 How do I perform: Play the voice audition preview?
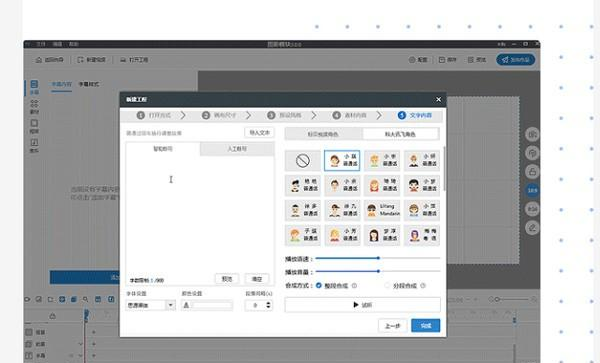(x=362, y=305)
